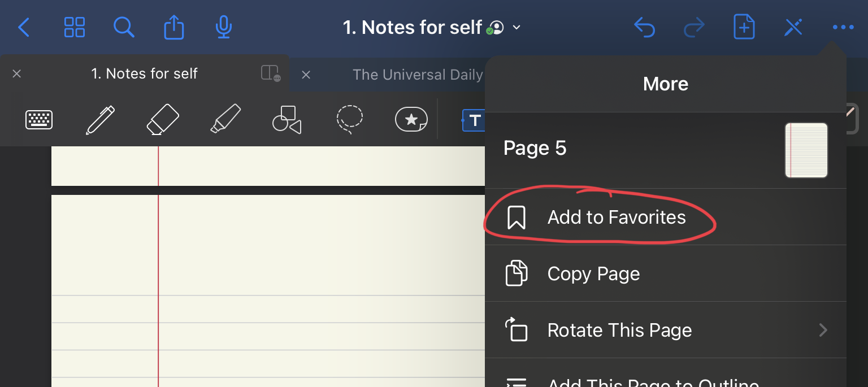Expand Rotate This Page submenu

point(823,330)
